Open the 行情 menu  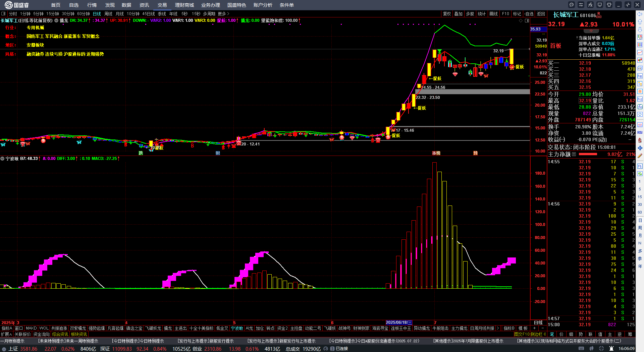[x=92, y=5]
